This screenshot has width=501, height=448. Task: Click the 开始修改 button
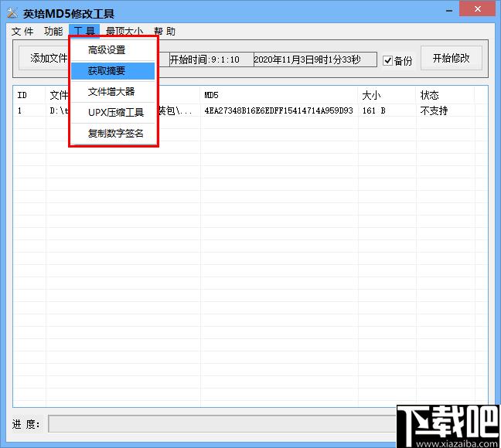(452, 58)
